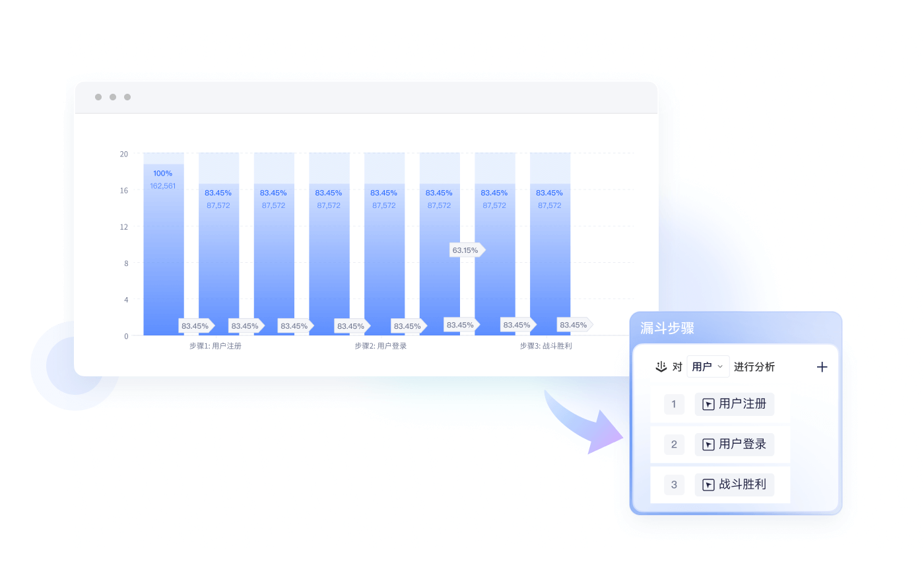Click the first gray dot in the window title bar
The width and height of the screenshot is (924, 581).
98,97
